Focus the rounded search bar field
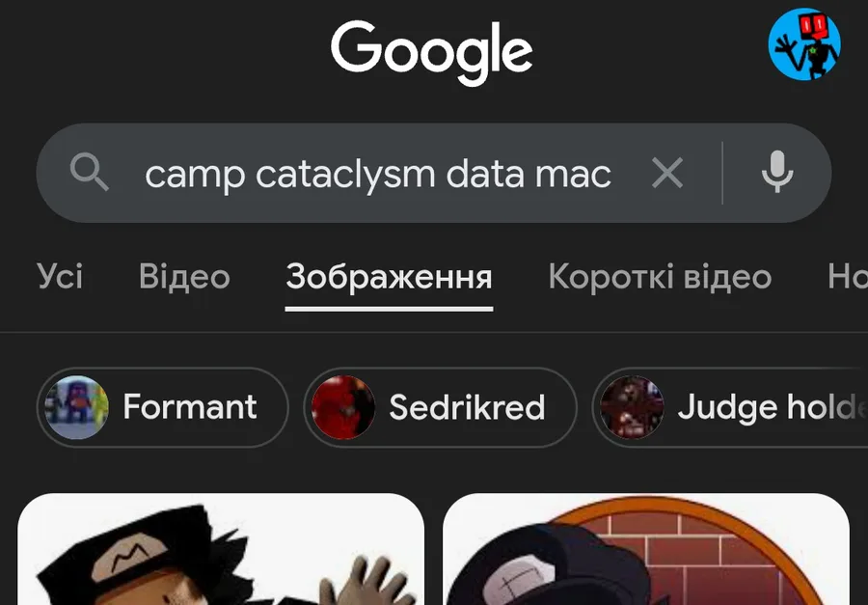This screenshot has width=868, height=605. pyautogui.click(x=433, y=173)
